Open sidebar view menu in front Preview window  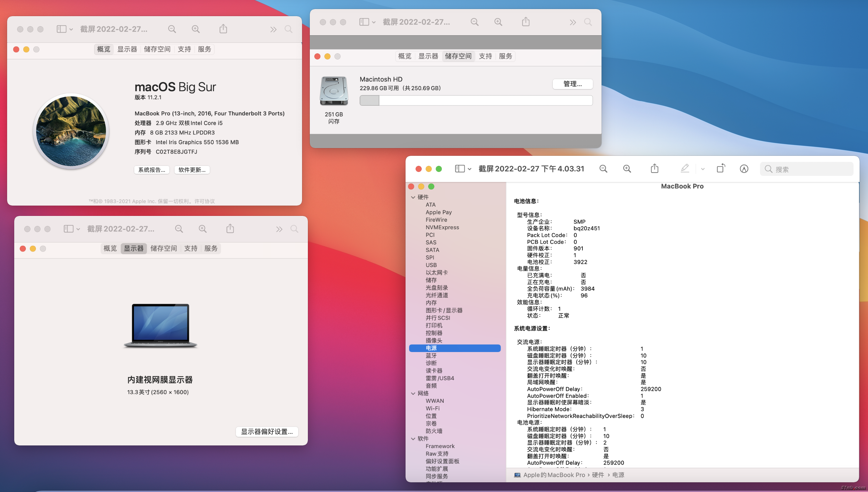coord(463,169)
